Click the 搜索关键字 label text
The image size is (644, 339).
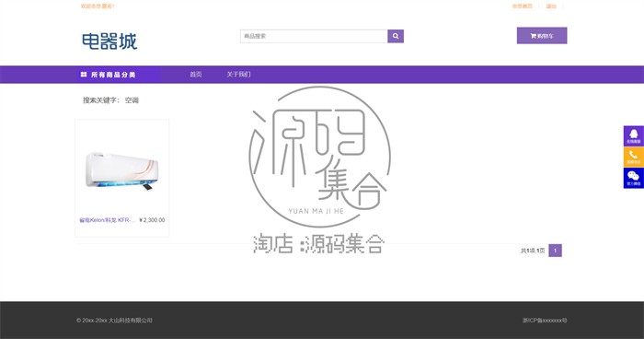[x=101, y=100]
